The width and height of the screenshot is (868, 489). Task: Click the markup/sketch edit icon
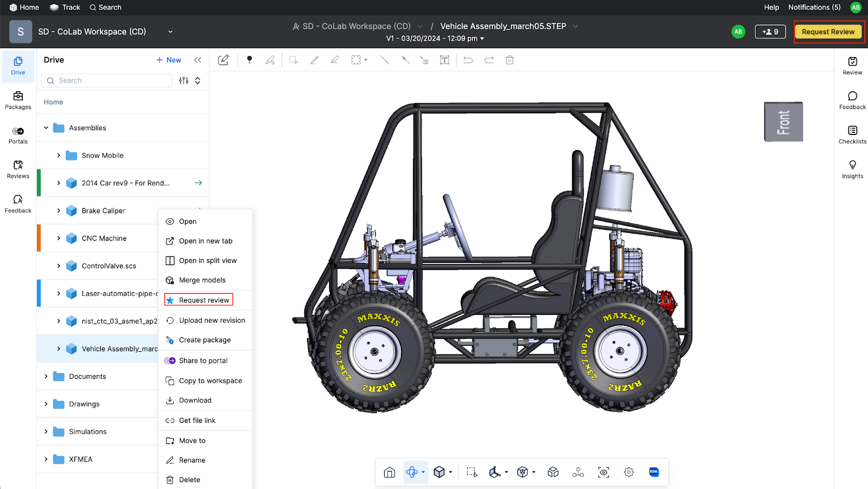[x=224, y=60]
